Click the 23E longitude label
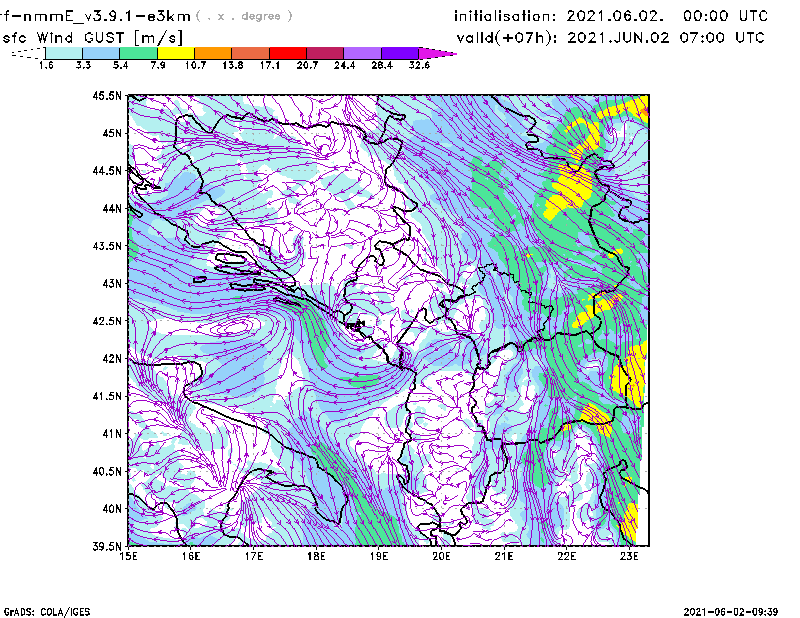 [629, 556]
